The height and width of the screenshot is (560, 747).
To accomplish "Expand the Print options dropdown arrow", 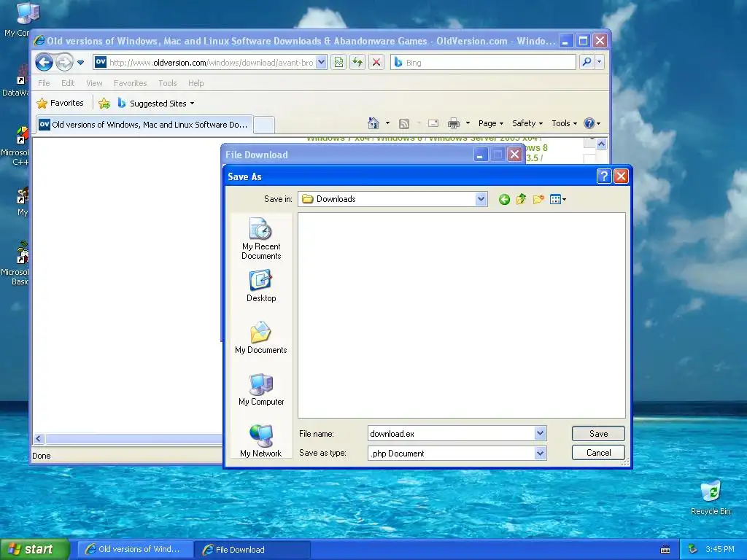I will pos(468,123).
